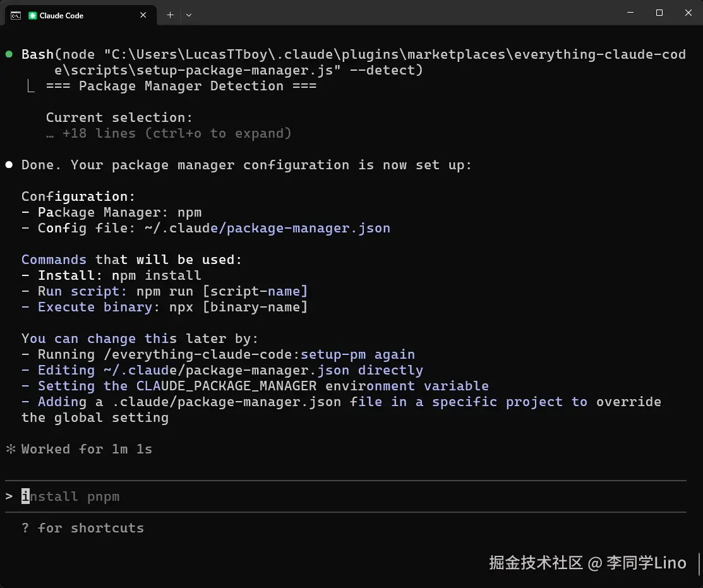Click the 'Adding a .claude/package-manager.json file' line

(341, 410)
